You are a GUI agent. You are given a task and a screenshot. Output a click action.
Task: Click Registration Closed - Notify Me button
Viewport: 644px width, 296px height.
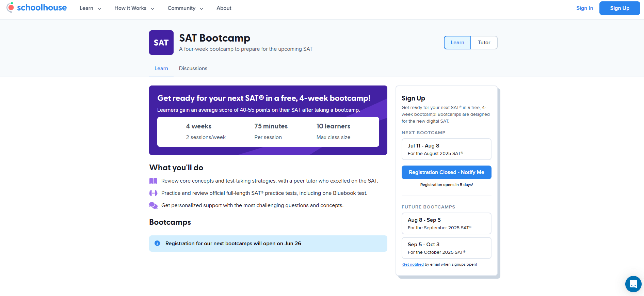pos(446,172)
